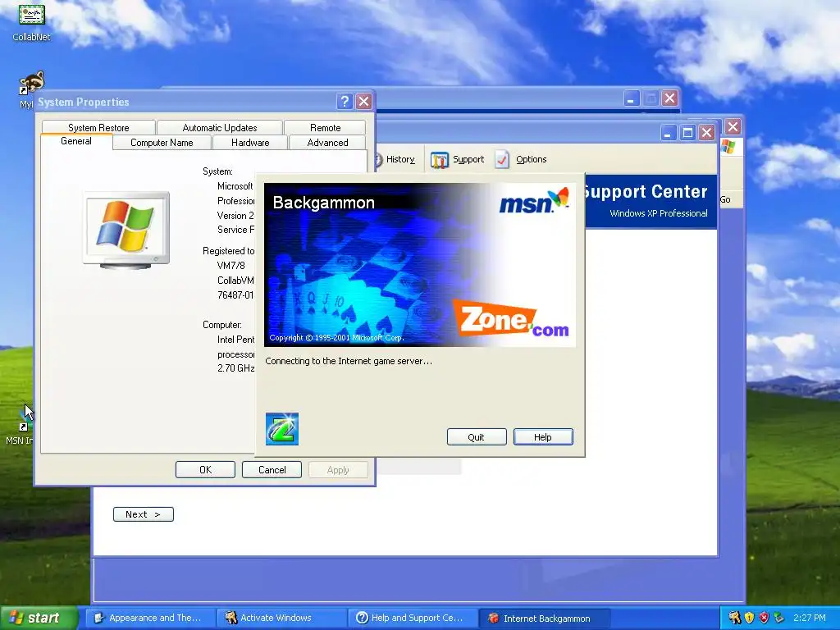Click the Options checkmark icon in Help toolbar
Screen dimensions: 840x630
coord(502,160)
